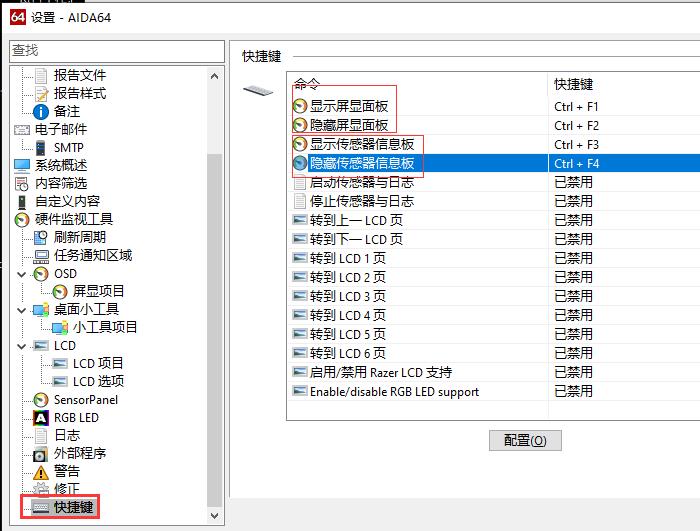Click the 任务通知区域 icon
Screen dimensions: 700x531
point(41,256)
